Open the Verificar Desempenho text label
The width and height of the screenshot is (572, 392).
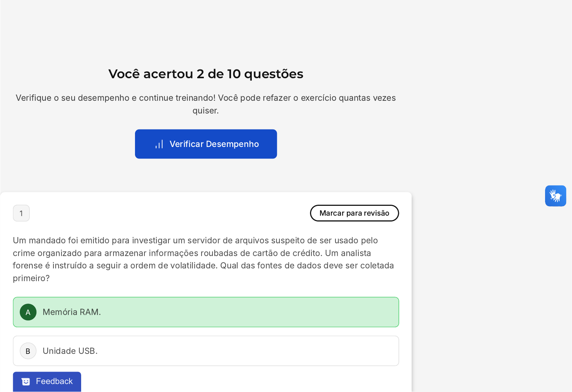tap(214, 144)
